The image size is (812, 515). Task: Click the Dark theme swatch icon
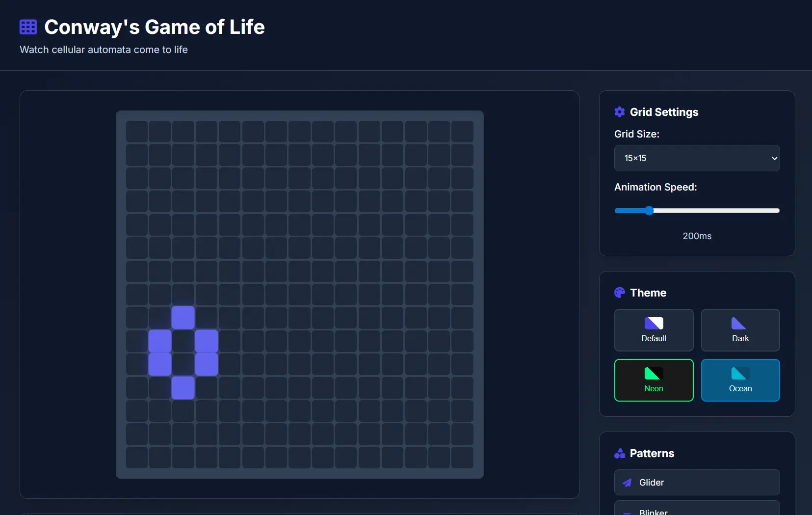740,323
